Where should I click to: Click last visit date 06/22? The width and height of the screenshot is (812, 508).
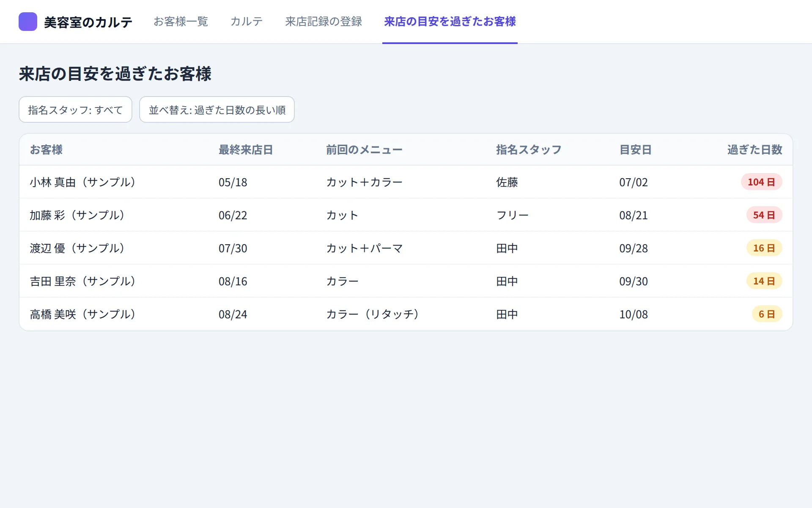[233, 215]
